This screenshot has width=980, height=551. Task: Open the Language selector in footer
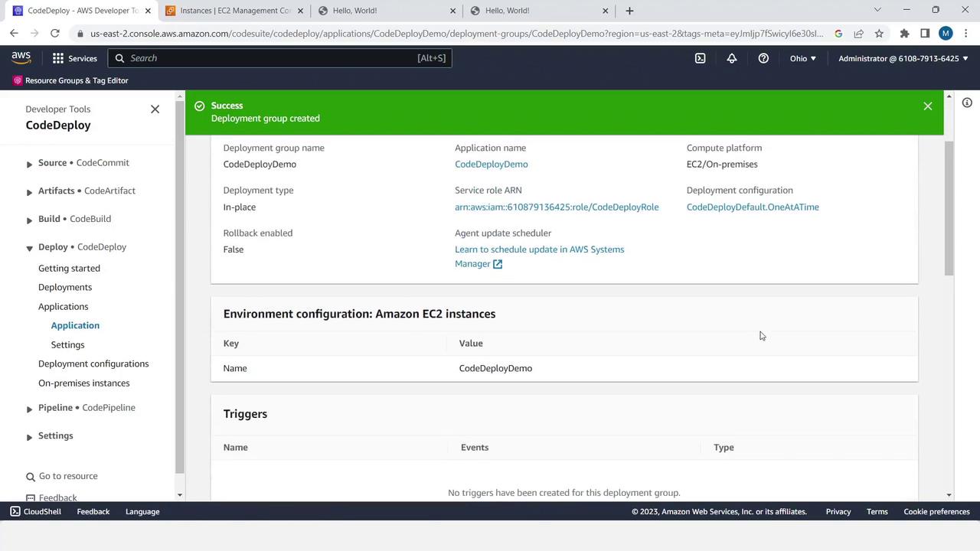pos(142,511)
